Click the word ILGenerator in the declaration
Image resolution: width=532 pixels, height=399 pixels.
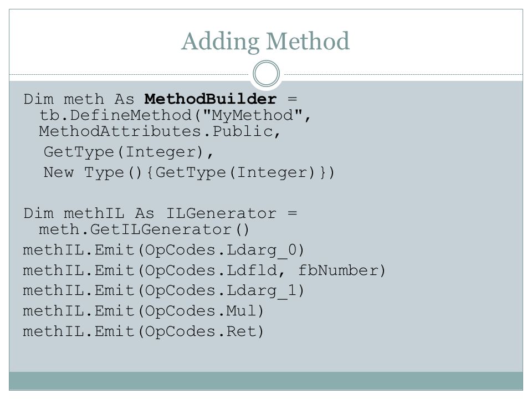point(221,213)
